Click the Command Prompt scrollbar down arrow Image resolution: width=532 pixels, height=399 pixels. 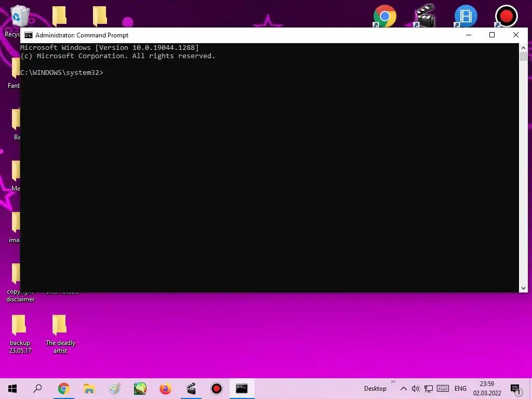[523, 288]
